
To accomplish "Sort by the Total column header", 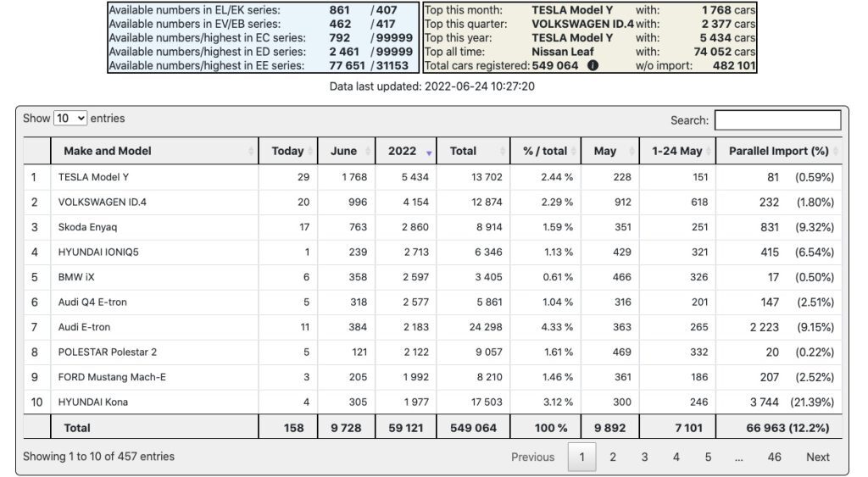I will [x=463, y=151].
